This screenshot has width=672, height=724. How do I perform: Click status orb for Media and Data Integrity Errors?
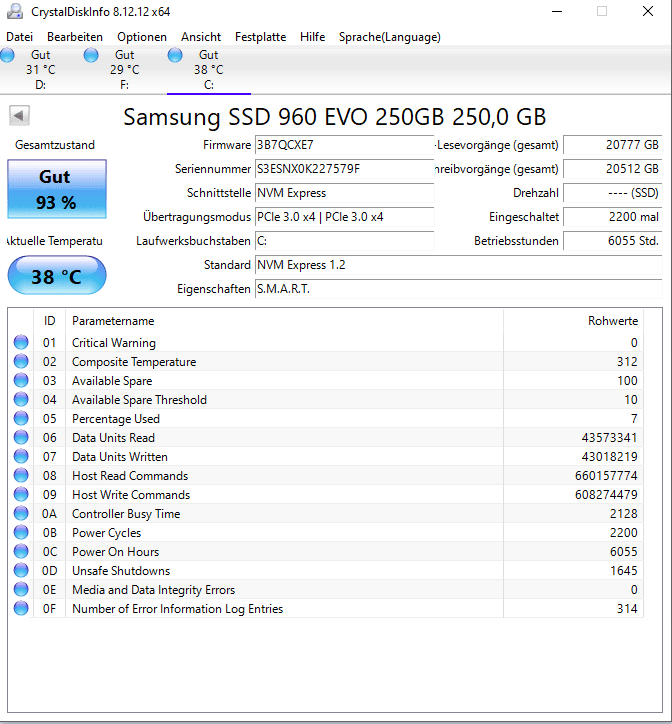pos(21,589)
